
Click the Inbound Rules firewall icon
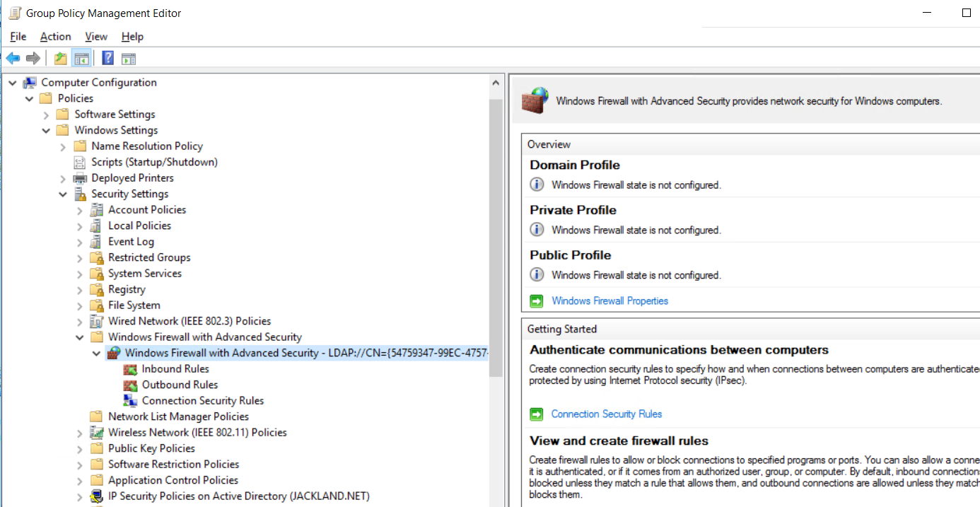130,369
